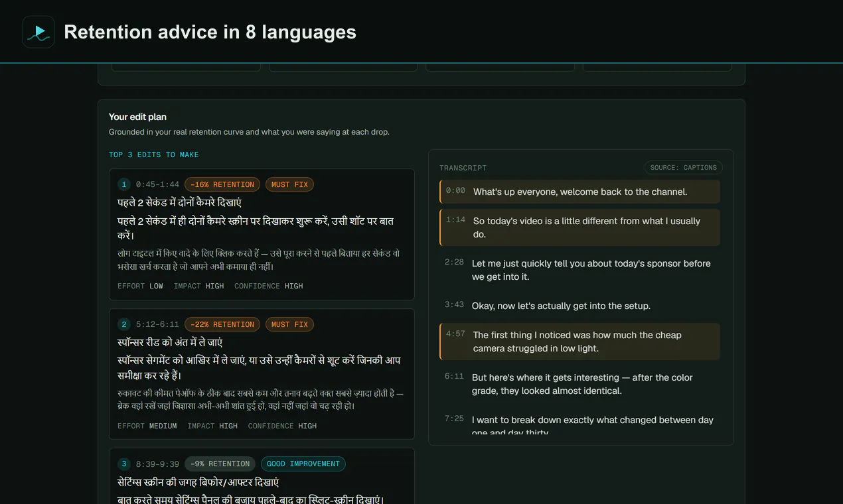Select the -16% RETENTION badge
Screen dimensions: 843x504
click(222, 184)
